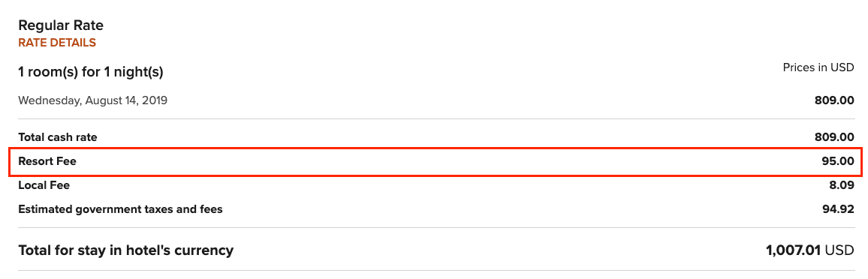Click the divider line above the total row
The width and height of the screenshot is (868, 279).
[x=436, y=227]
